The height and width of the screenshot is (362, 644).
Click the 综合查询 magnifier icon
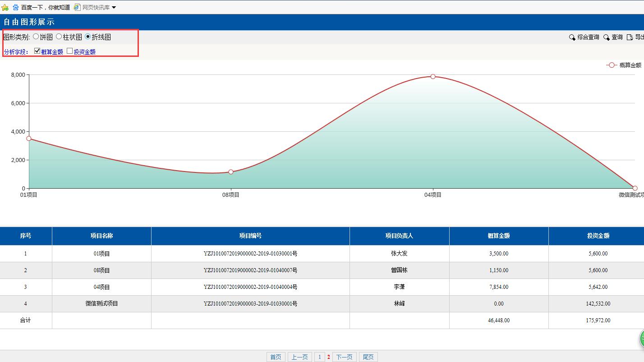click(572, 37)
